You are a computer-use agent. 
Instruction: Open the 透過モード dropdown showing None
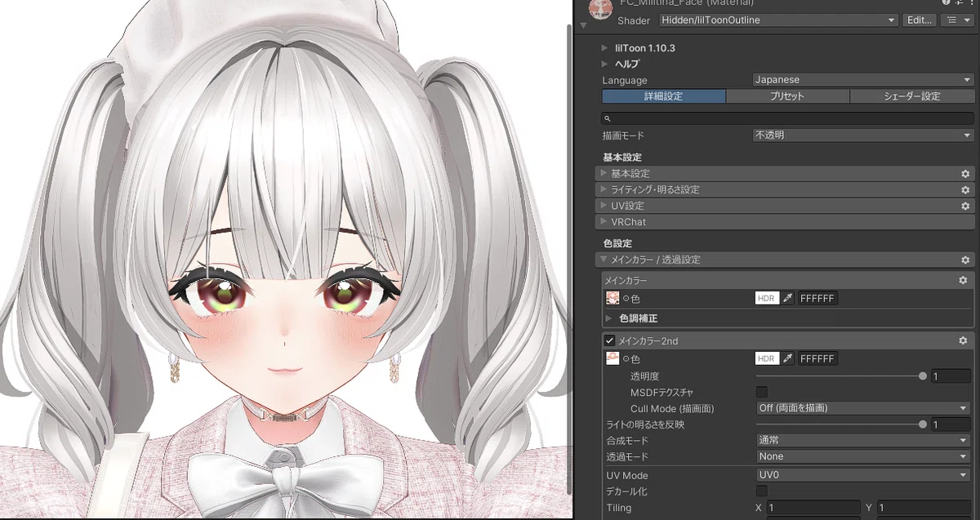862,456
